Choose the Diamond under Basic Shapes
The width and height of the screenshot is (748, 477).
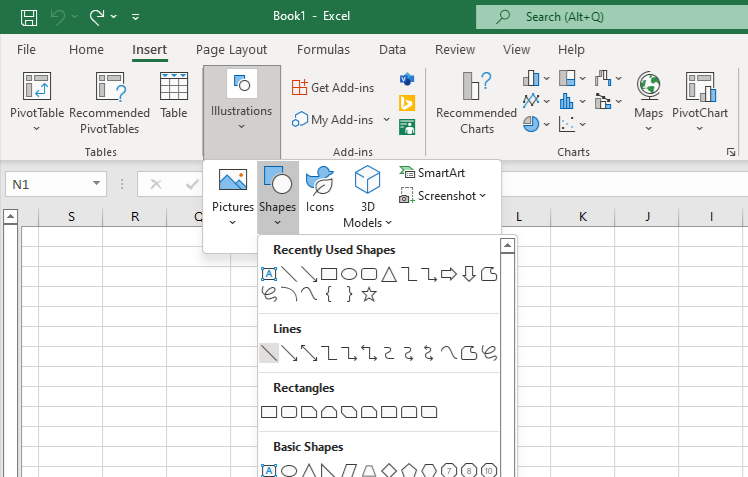coord(389,471)
